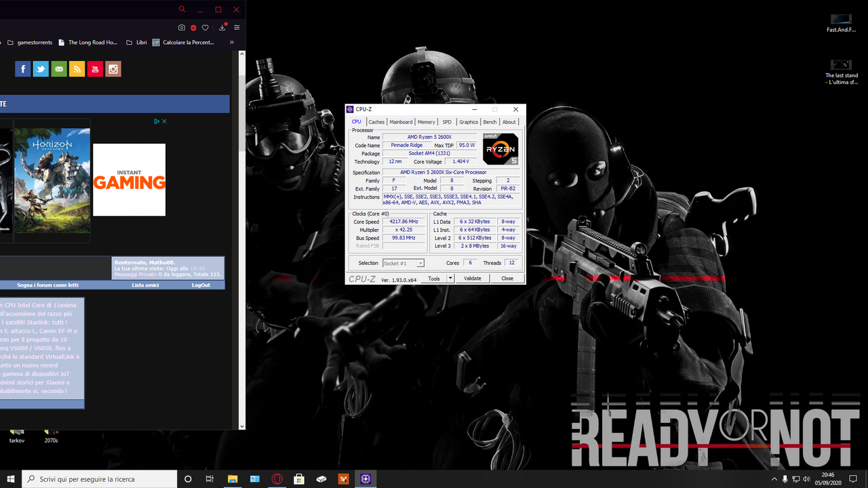Viewport: 868px width, 488px height.
Task: Open Calcolare la Percent... bookmark
Action: (x=183, y=42)
